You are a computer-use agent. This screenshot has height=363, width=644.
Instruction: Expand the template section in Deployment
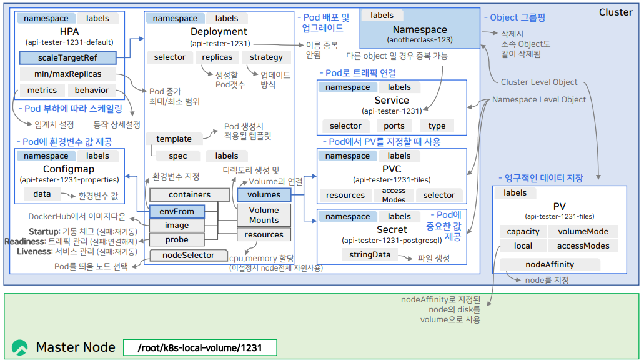[x=174, y=139]
